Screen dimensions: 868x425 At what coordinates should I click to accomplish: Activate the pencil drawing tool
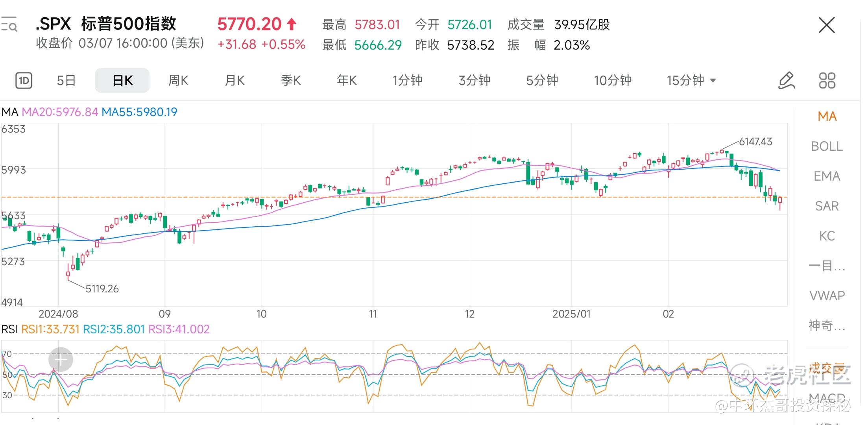click(x=787, y=81)
